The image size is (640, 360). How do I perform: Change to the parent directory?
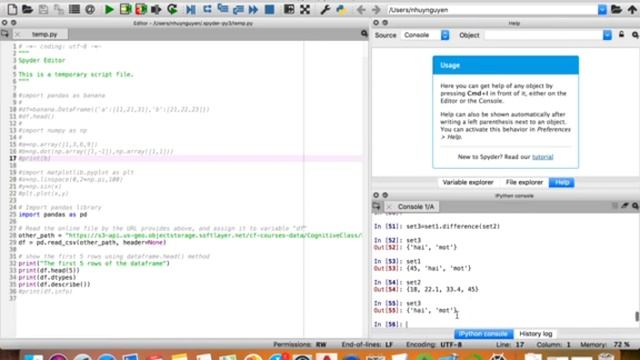click(632, 9)
